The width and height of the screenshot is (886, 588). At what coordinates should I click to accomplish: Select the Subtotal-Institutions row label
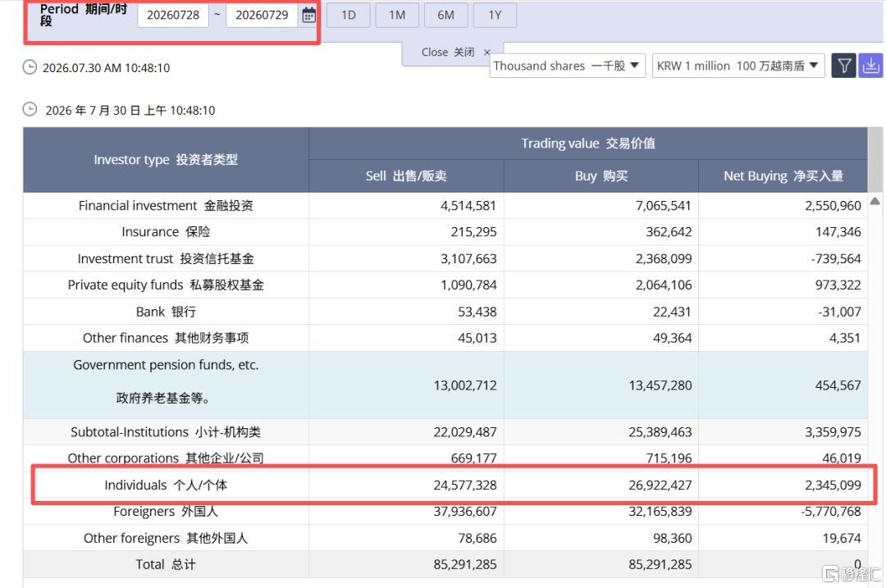click(x=166, y=432)
